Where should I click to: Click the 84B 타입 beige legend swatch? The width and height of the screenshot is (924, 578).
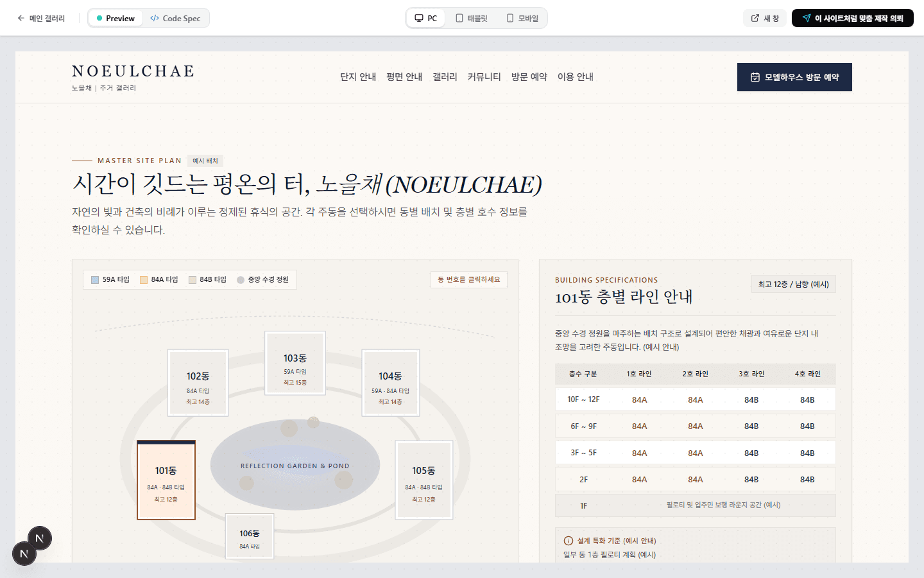tap(193, 280)
